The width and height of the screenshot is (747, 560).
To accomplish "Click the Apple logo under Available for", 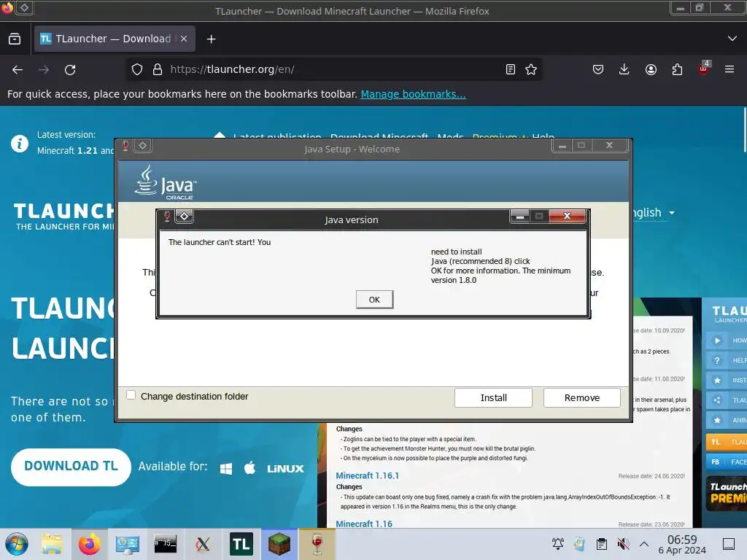I will coord(249,467).
